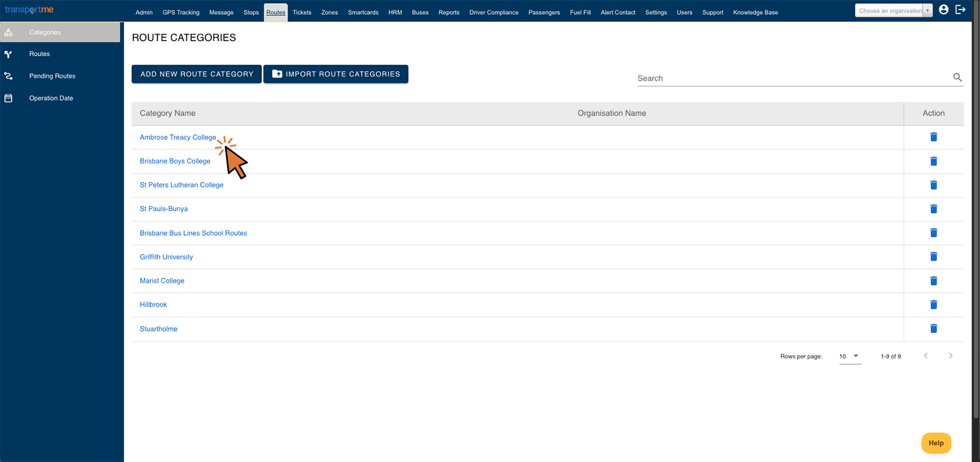Delete the Brisbane Boys College category
Image resolution: width=980 pixels, height=462 pixels.
(933, 161)
